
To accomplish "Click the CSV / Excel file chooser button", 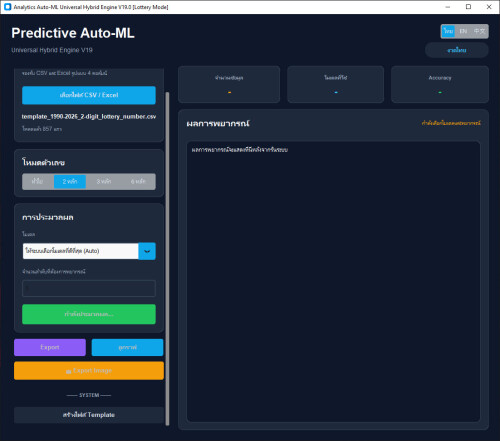I will [x=89, y=95].
